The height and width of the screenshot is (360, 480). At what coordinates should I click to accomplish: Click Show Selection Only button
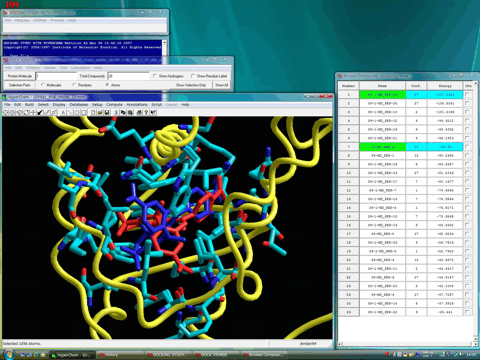coord(191,85)
